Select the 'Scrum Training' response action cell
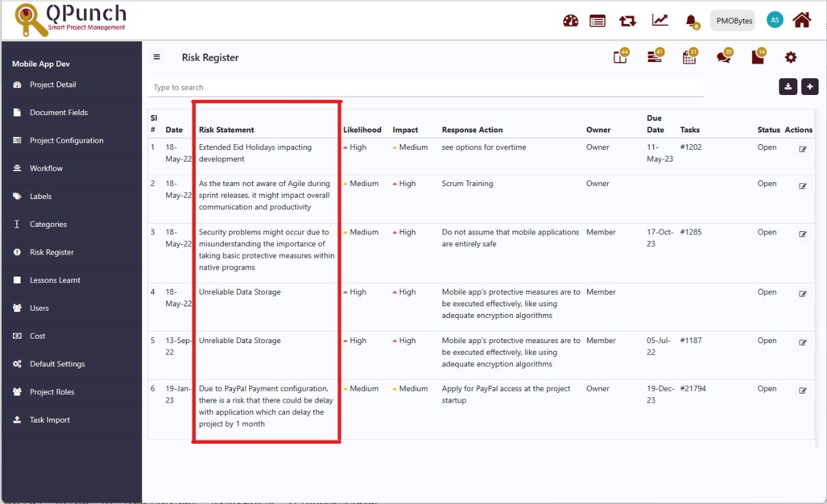827x504 pixels. tap(467, 184)
